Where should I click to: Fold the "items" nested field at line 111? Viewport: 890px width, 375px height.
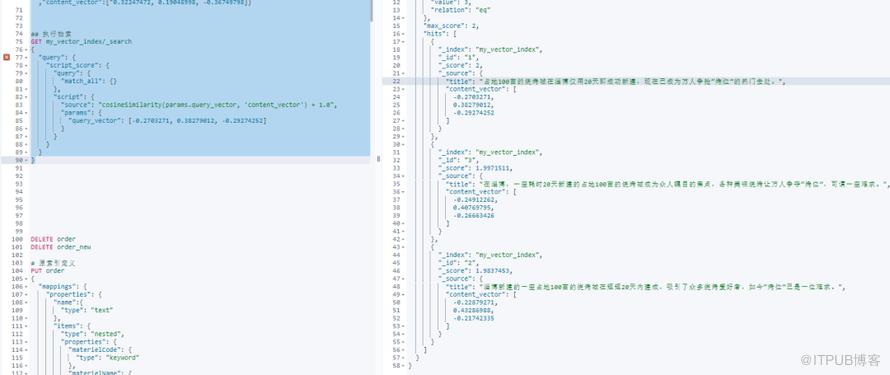tap(27, 326)
